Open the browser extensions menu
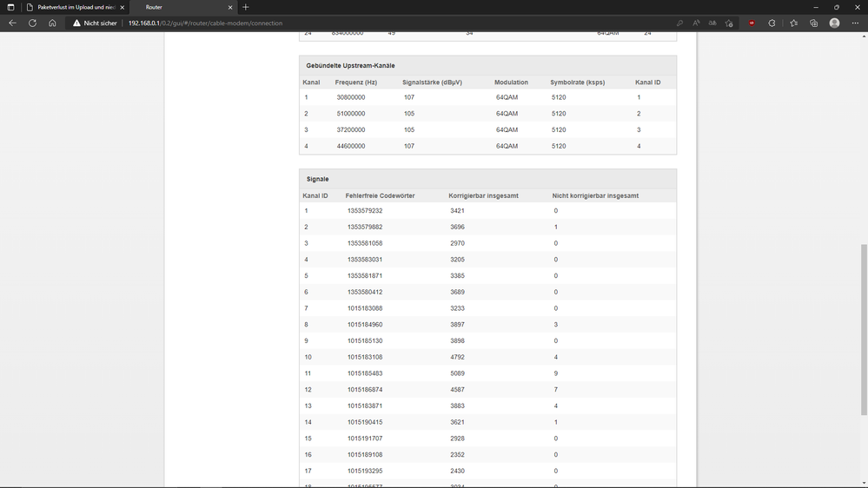Viewport: 868px width, 488px height. (772, 23)
